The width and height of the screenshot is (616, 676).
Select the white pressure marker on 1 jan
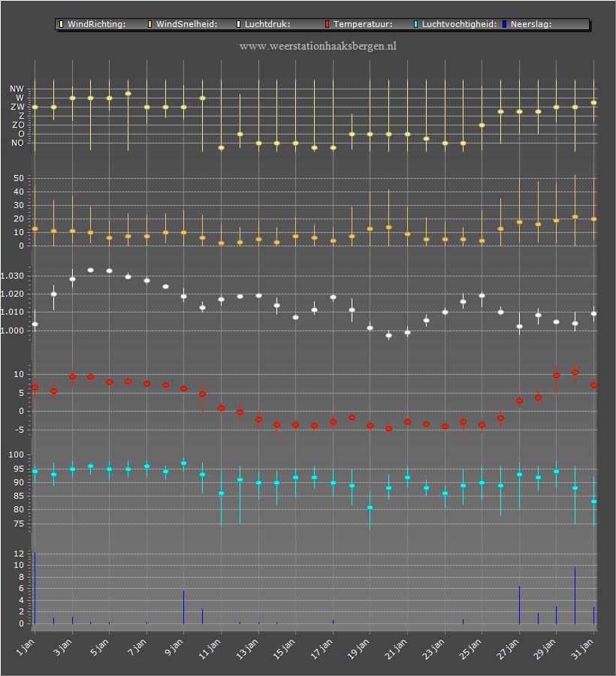(x=35, y=324)
